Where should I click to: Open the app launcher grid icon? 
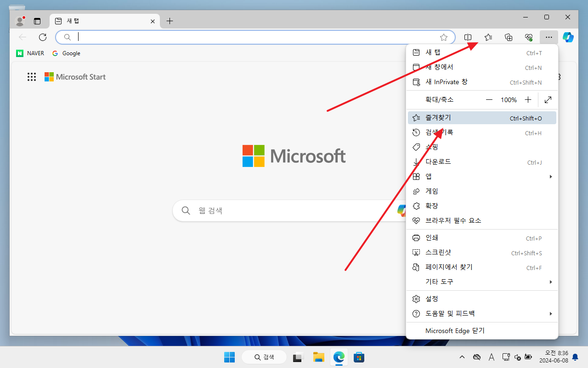click(x=32, y=77)
